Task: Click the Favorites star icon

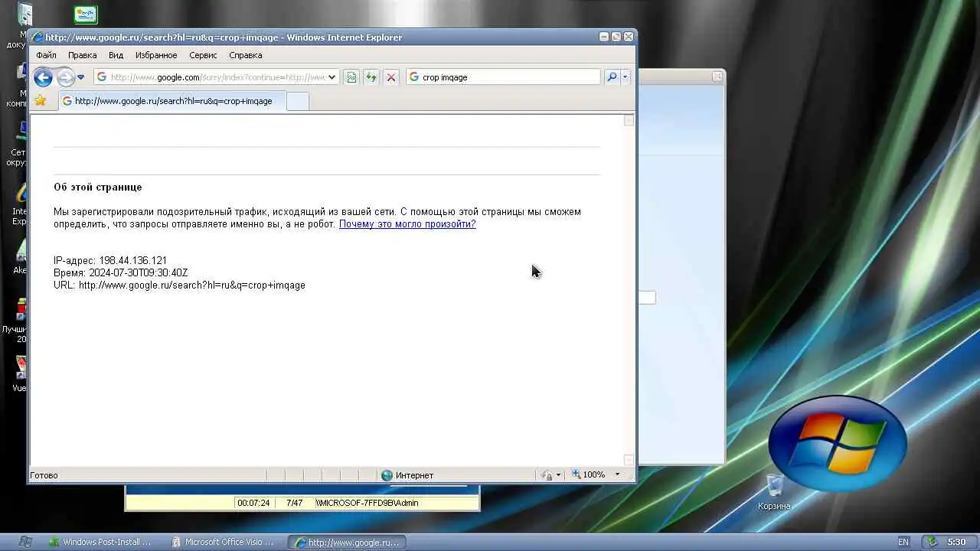Action: [40, 100]
